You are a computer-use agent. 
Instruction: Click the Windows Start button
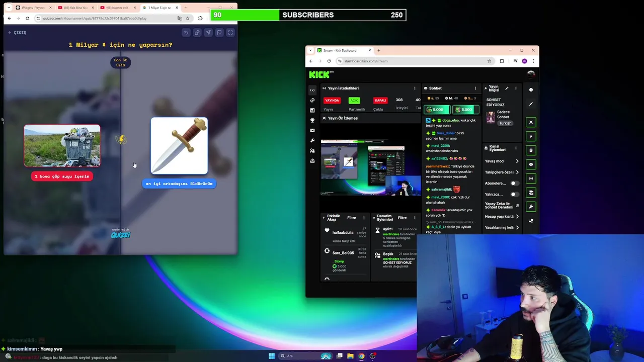pyautogui.click(x=272, y=356)
